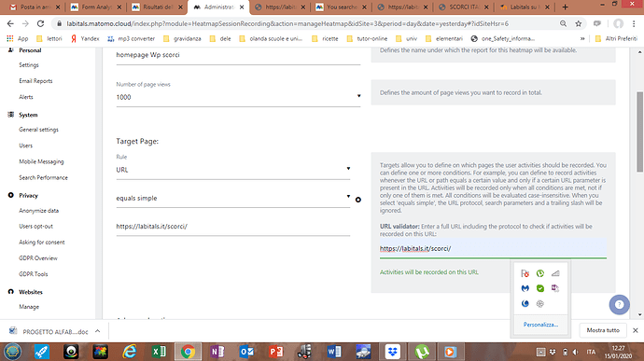Open Chrome's three-dot menu
Screen dimensions: 644x361
634,24
